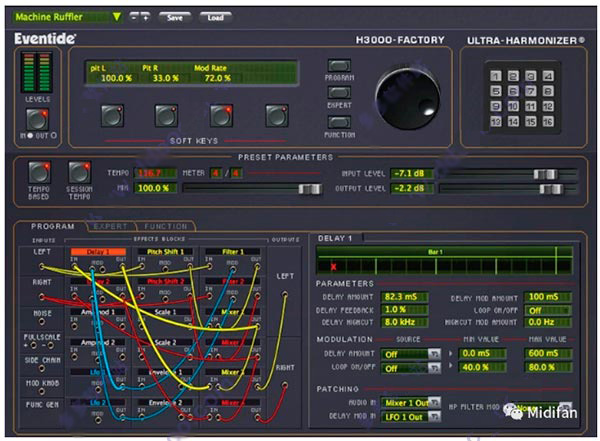Toggle the Loop On/Off parameter set to Off
600x441 pixels.
(x=548, y=310)
